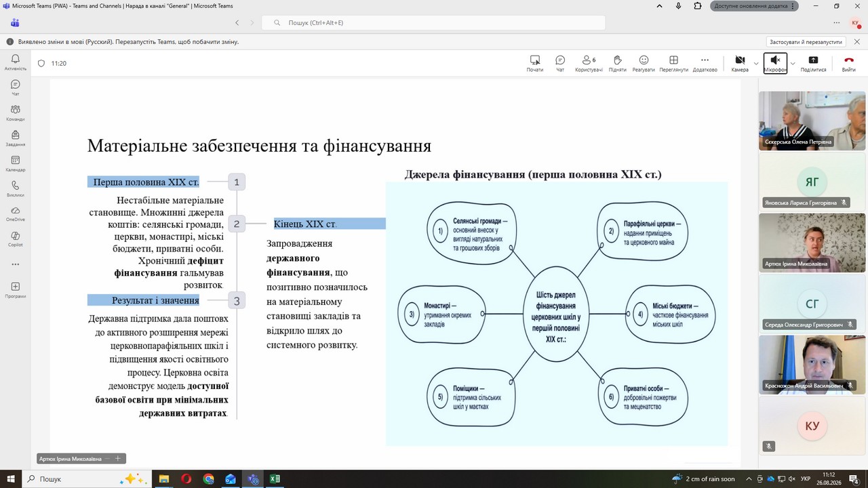Open the weather widget rain forecast

point(703,479)
